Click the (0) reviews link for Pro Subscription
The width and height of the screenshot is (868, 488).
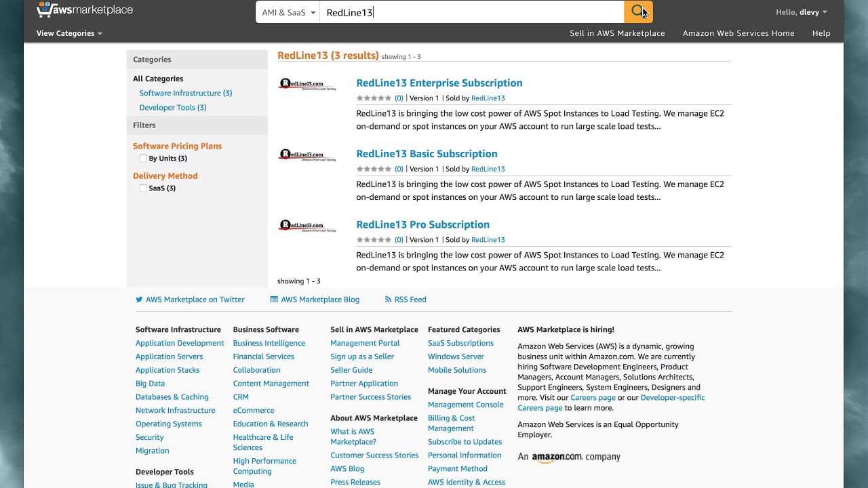click(399, 240)
